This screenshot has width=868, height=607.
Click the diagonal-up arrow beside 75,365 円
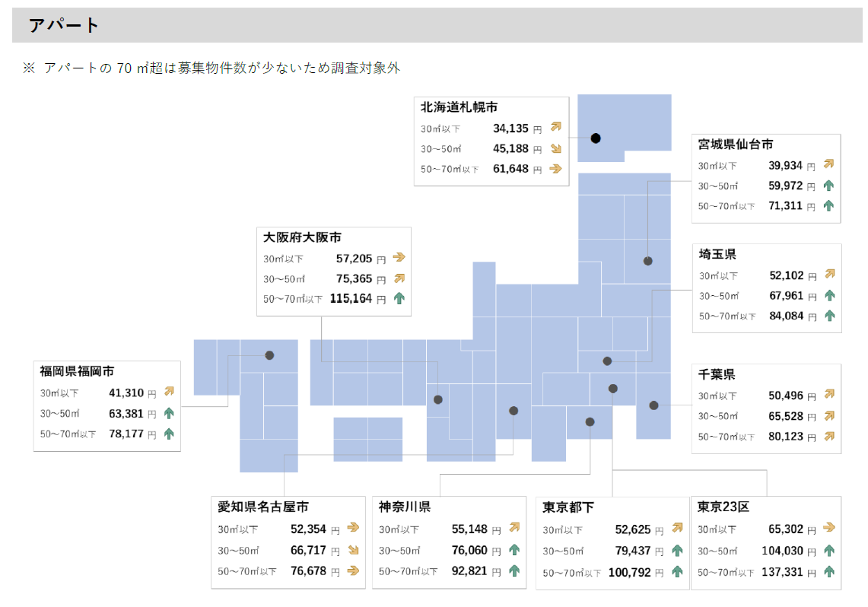coord(399,278)
